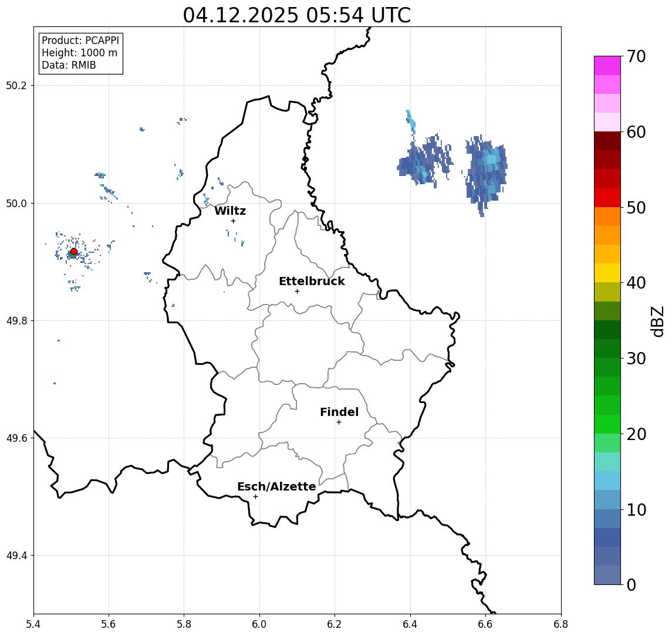Screen dimensions: 672x636
Task: Click the bright green swatch just above 20 dBZ
Action: 607,424
